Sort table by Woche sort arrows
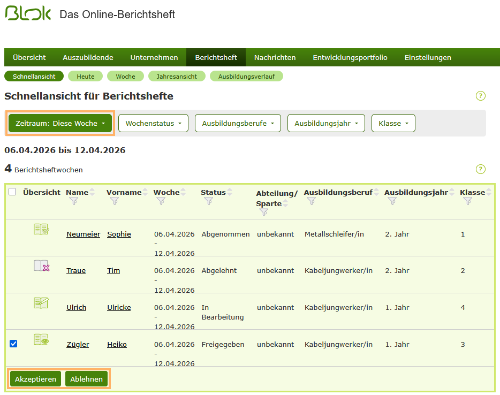 coord(183,192)
